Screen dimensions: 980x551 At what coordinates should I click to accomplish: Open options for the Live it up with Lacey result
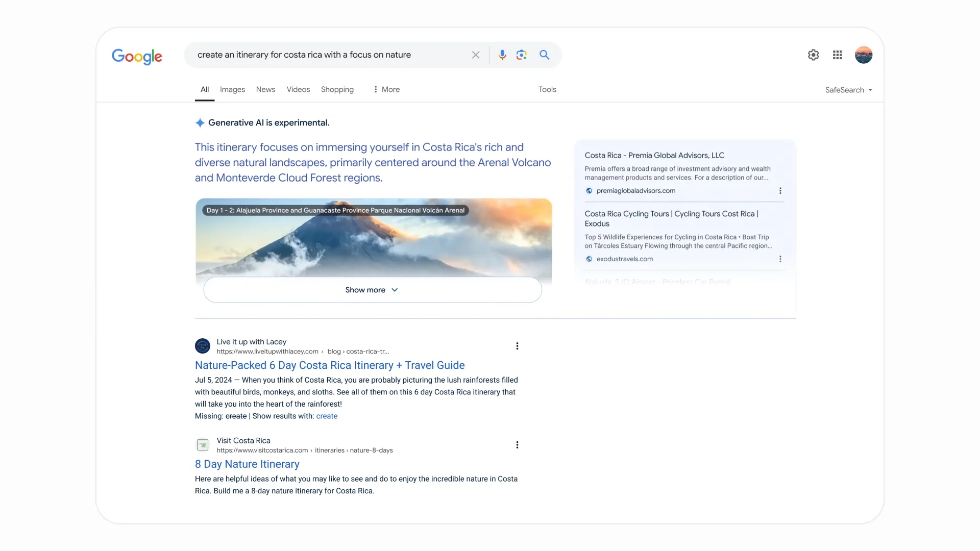(x=517, y=346)
